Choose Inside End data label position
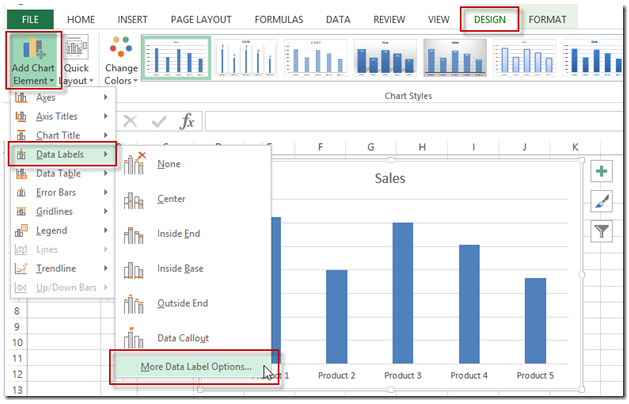The image size is (629, 404). pos(178,234)
